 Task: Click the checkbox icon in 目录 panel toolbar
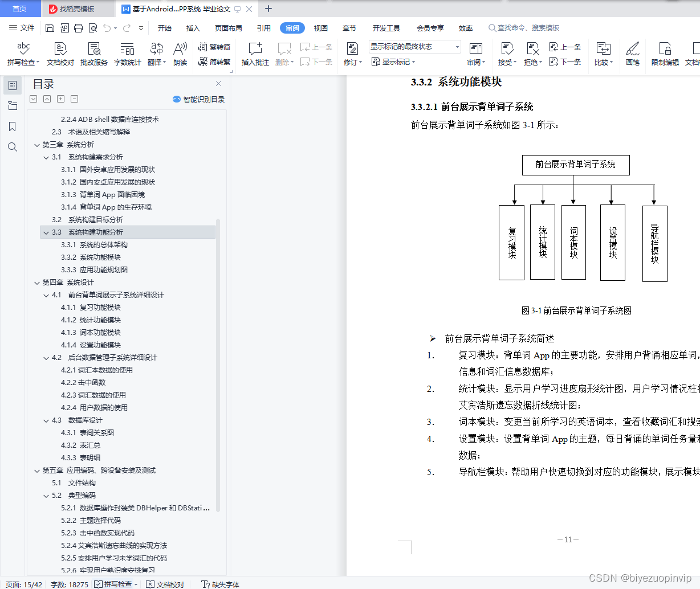click(x=32, y=99)
